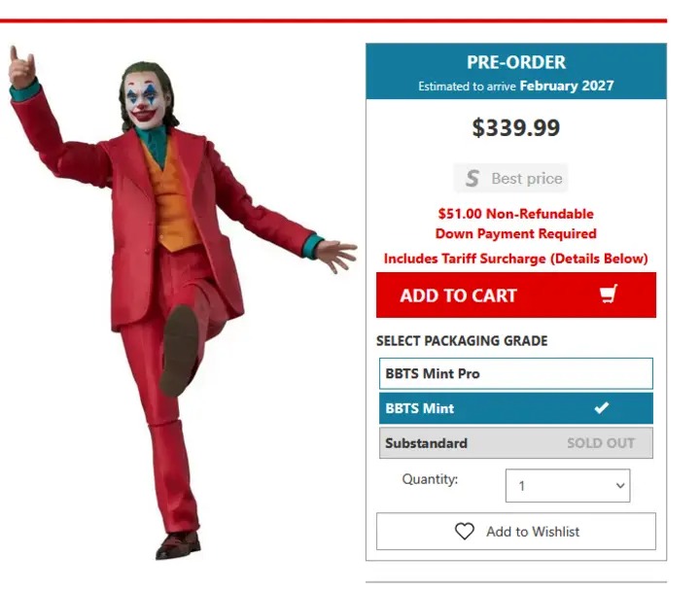Click the $51.00 Non-Refundable Down Payment notice
Screen dimensions: 700x590
pos(515,224)
